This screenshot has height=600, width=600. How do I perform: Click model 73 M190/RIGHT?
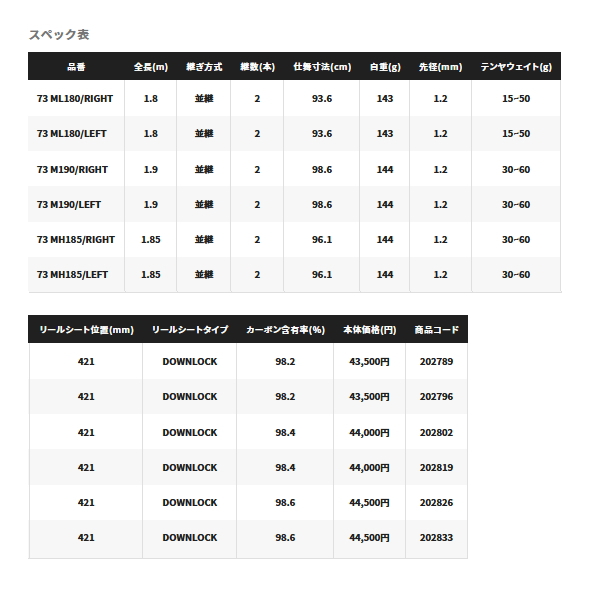(72, 170)
